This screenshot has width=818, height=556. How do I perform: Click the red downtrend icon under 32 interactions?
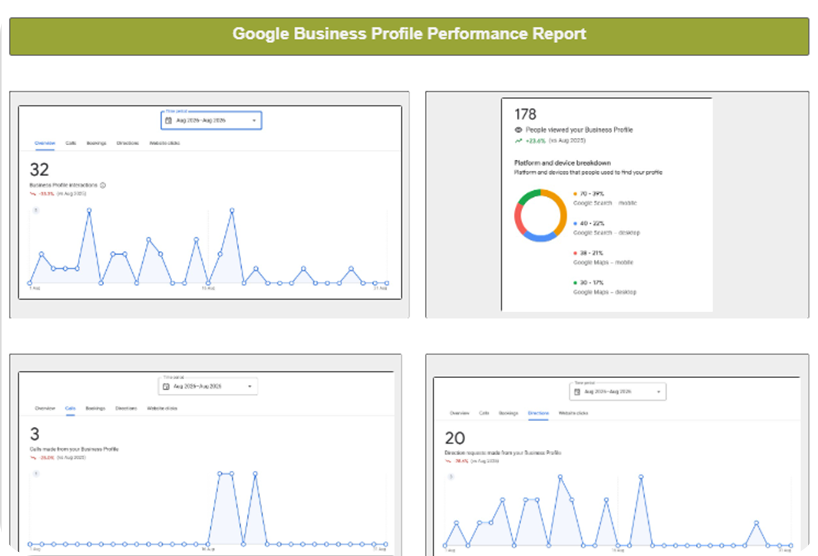tap(33, 194)
